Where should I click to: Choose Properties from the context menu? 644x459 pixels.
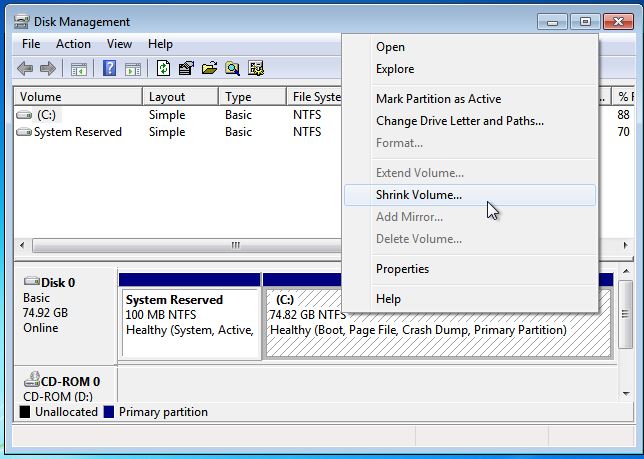tap(470, 269)
